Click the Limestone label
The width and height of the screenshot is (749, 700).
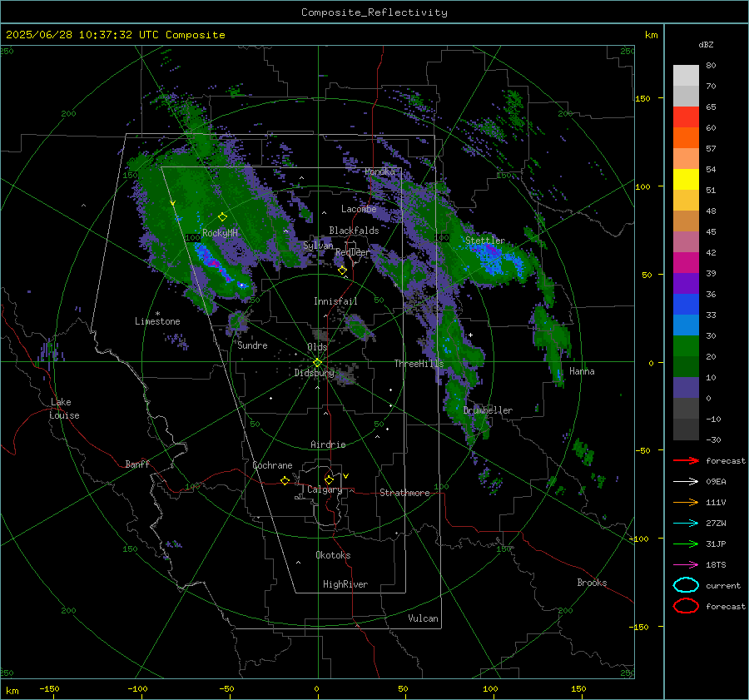click(x=157, y=321)
